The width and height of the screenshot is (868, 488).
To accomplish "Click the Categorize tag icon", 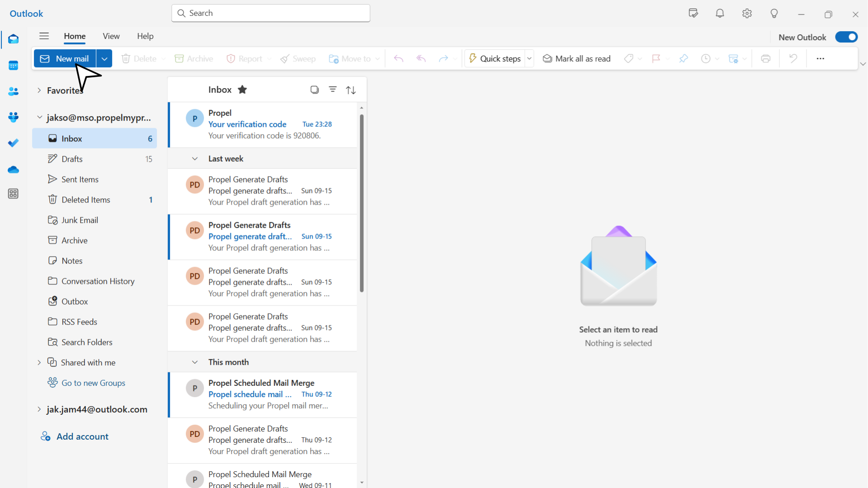I will [628, 59].
